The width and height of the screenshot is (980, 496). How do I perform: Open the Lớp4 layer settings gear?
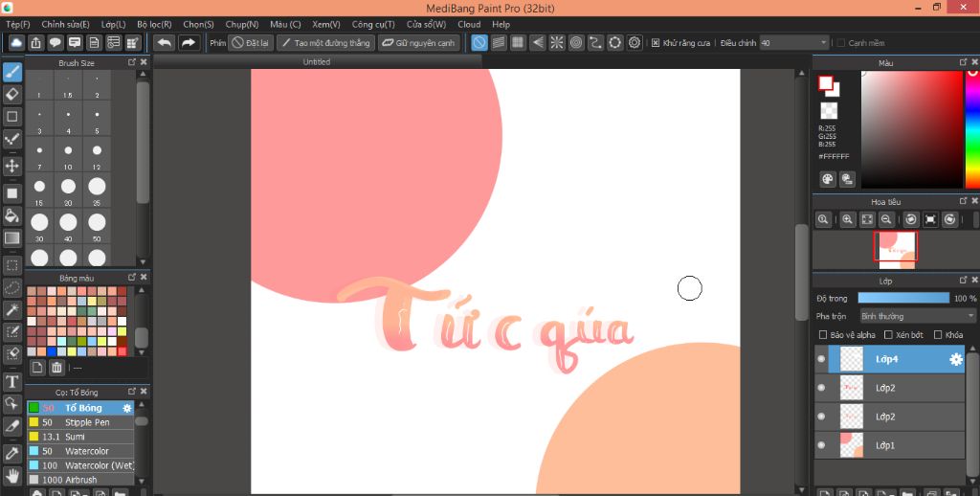[x=956, y=359]
